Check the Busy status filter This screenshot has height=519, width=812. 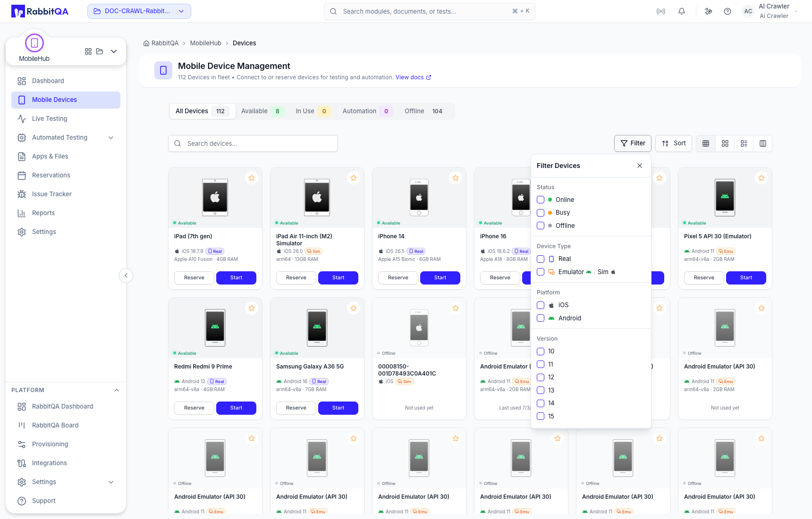click(x=541, y=213)
